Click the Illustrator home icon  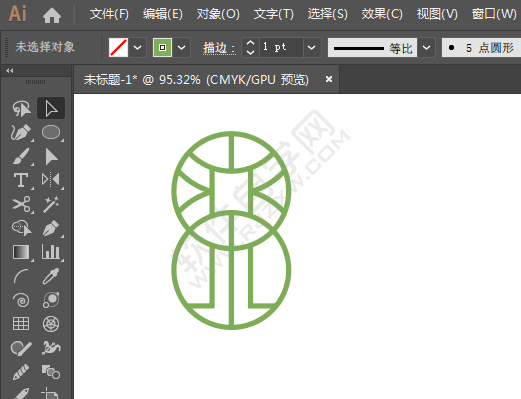click(52, 15)
